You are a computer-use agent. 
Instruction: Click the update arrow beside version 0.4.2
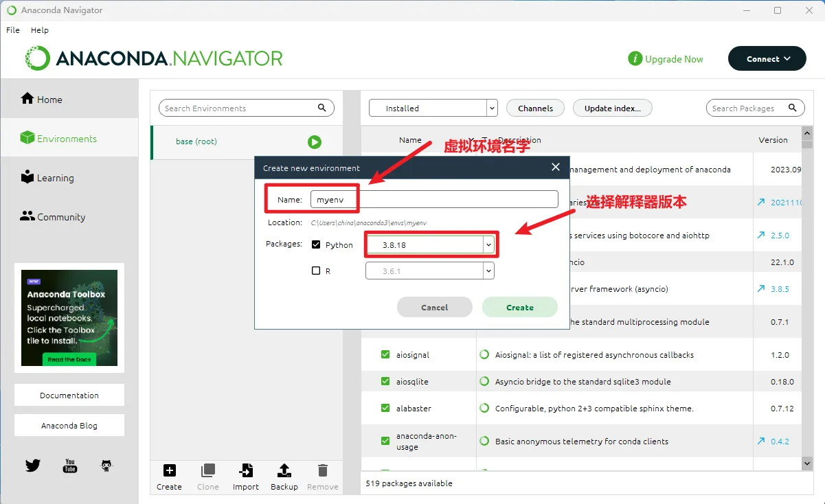click(761, 441)
